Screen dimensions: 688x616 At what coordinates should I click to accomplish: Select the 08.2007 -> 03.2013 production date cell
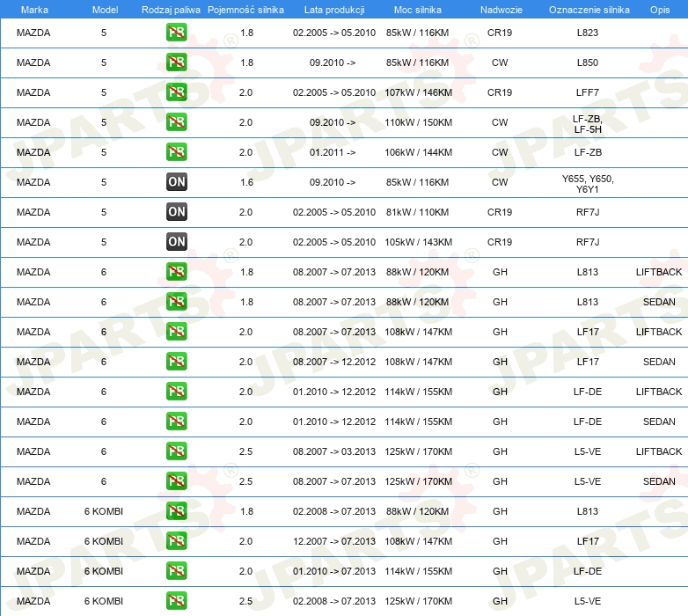(334, 451)
